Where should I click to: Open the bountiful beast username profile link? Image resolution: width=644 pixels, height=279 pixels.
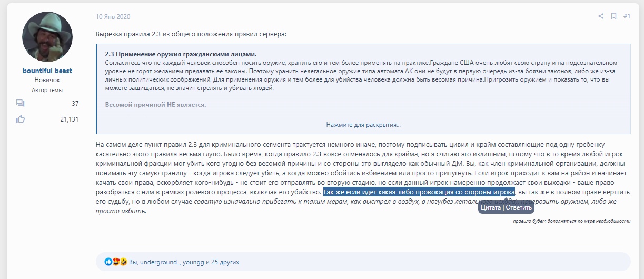pos(47,71)
